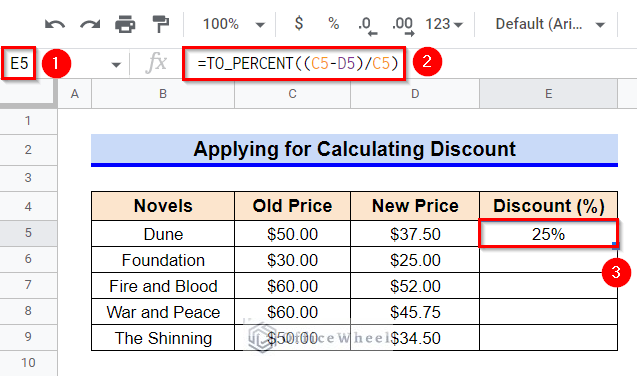Select row 3 header
The height and width of the screenshot is (376, 637).
click(28, 178)
